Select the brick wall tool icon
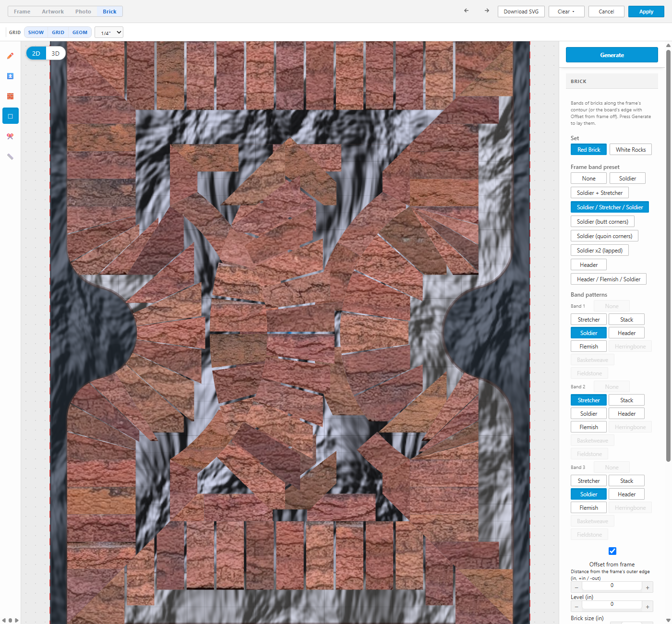Image resolution: width=672 pixels, height=624 pixels. pos(10,96)
